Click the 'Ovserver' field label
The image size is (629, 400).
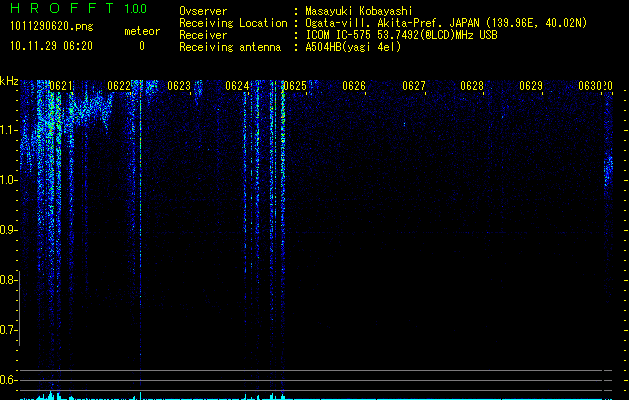click(x=203, y=11)
